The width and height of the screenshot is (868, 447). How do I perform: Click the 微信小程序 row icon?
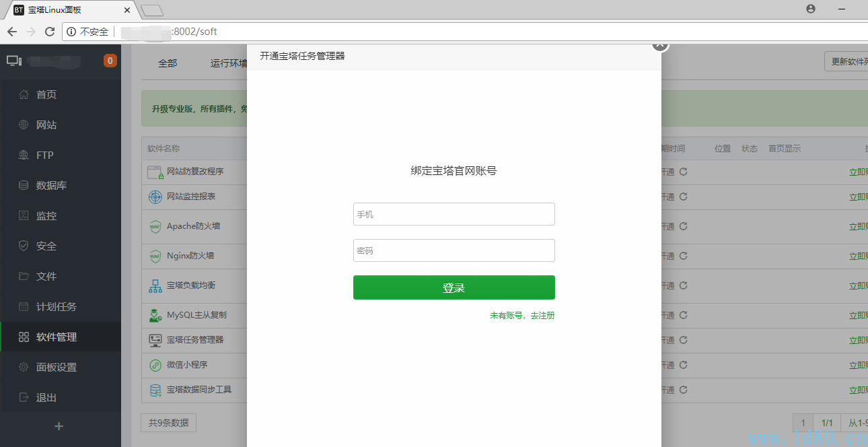[155, 365]
